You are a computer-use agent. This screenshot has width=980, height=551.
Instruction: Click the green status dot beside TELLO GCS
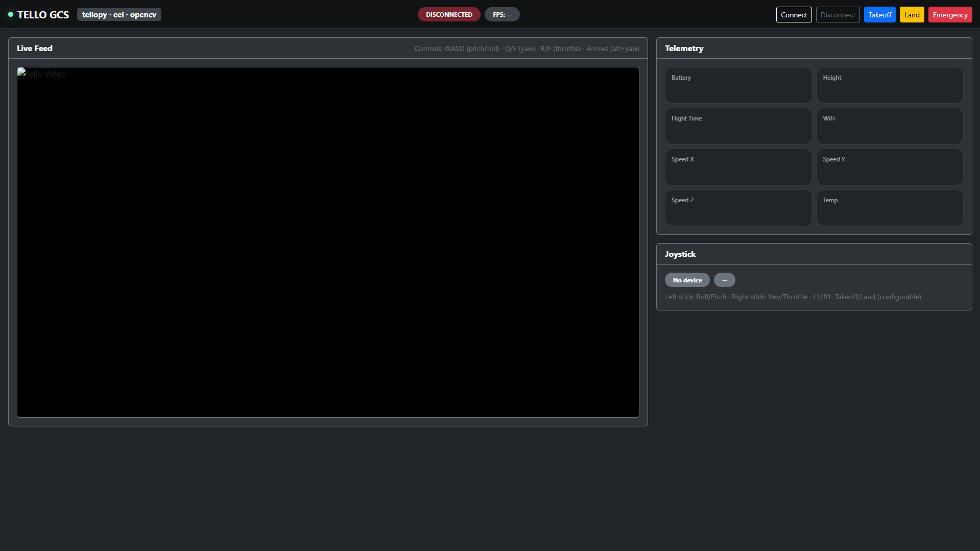(11, 14)
